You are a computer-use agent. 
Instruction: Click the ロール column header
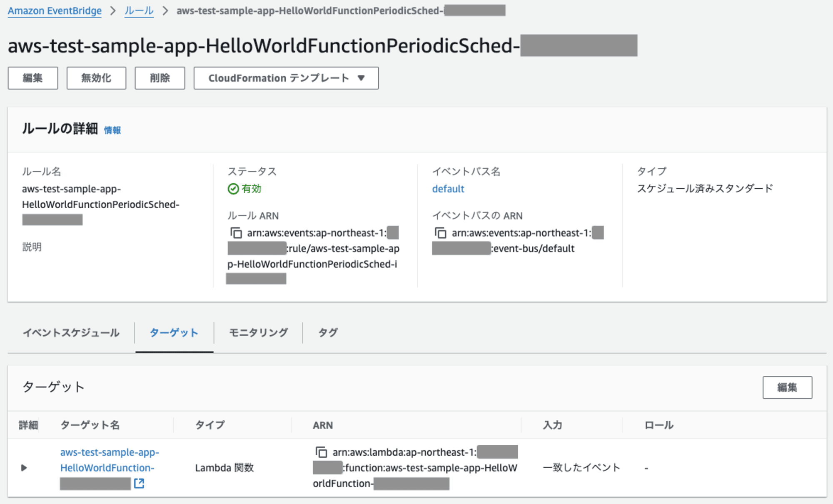(659, 425)
